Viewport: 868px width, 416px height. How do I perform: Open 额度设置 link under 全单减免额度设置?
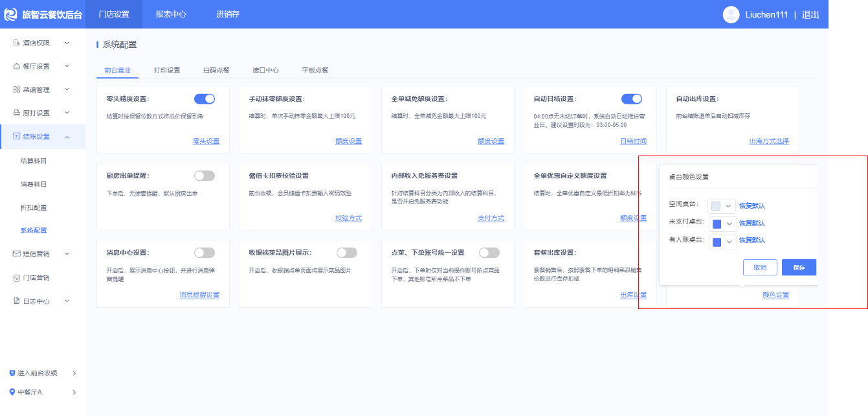pyautogui.click(x=491, y=141)
